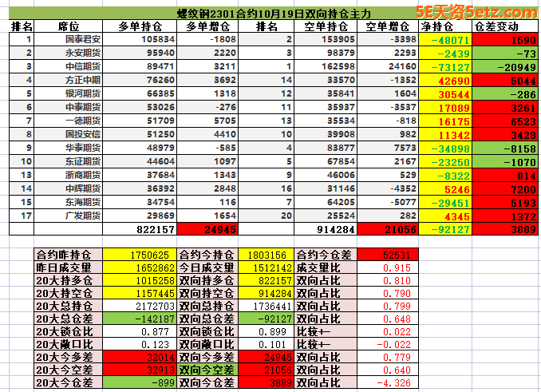Click the 中辉期货 seat cell

tap(69, 188)
